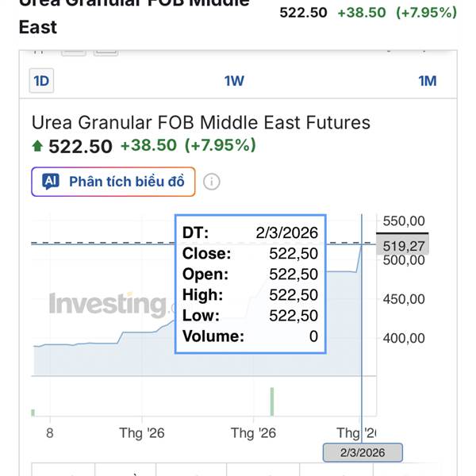476x476 pixels.
Task: Click the header price change +38.50 (+7.95%)
Action: tap(397, 13)
